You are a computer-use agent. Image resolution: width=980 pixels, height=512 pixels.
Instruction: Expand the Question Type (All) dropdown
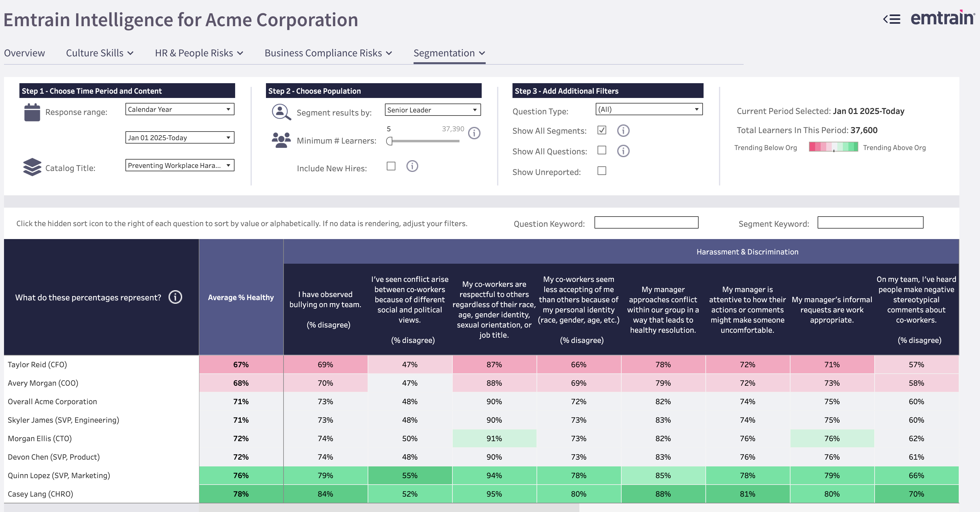coord(649,109)
